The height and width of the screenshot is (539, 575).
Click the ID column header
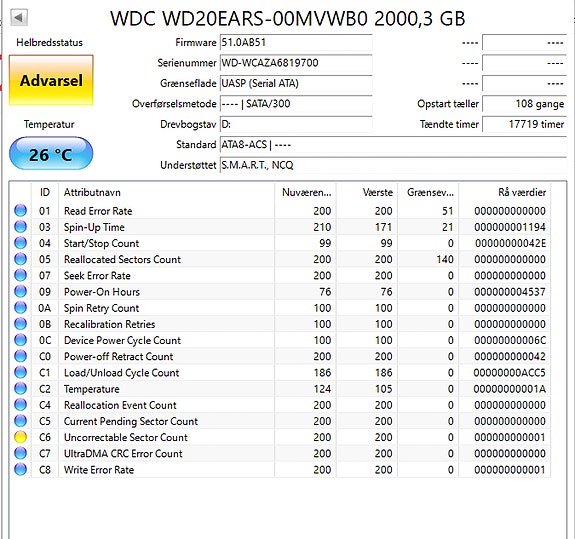45,192
